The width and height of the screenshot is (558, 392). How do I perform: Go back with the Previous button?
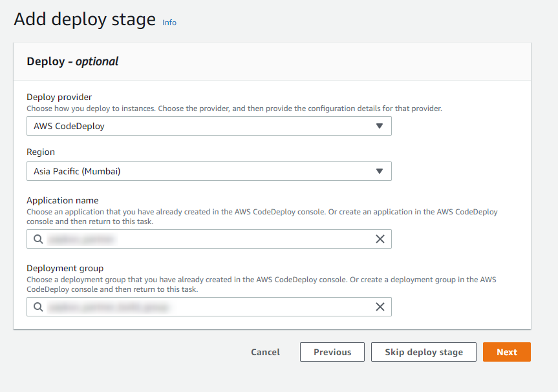click(332, 352)
